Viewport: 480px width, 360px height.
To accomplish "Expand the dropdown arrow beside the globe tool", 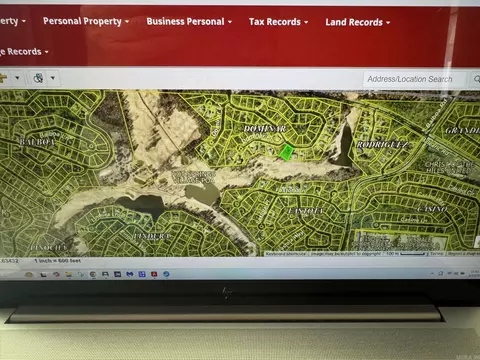I will coord(53,78).
